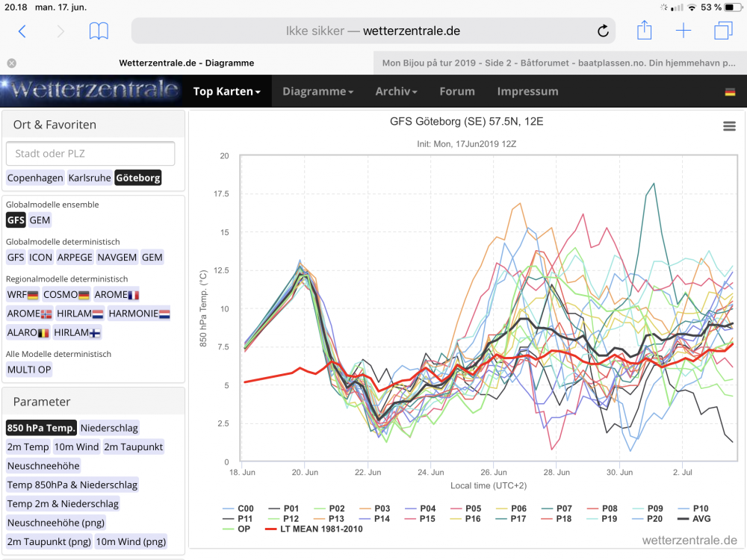Show all tabs overview icon
Screen dimensions: 747x560
click(723, 31)
